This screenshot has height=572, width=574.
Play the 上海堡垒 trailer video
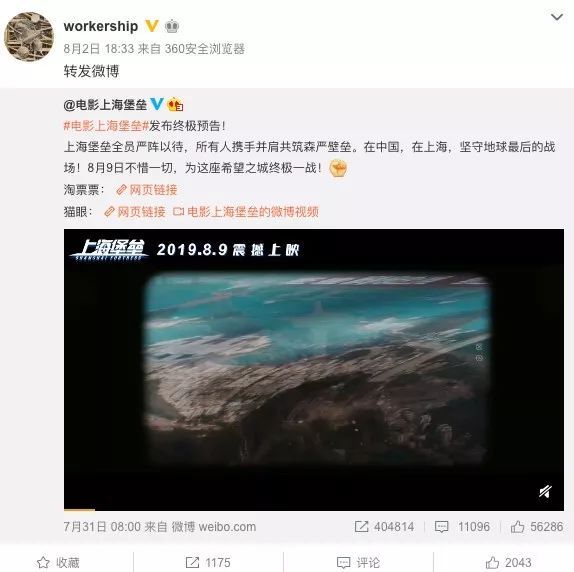(x=314, y=370)
